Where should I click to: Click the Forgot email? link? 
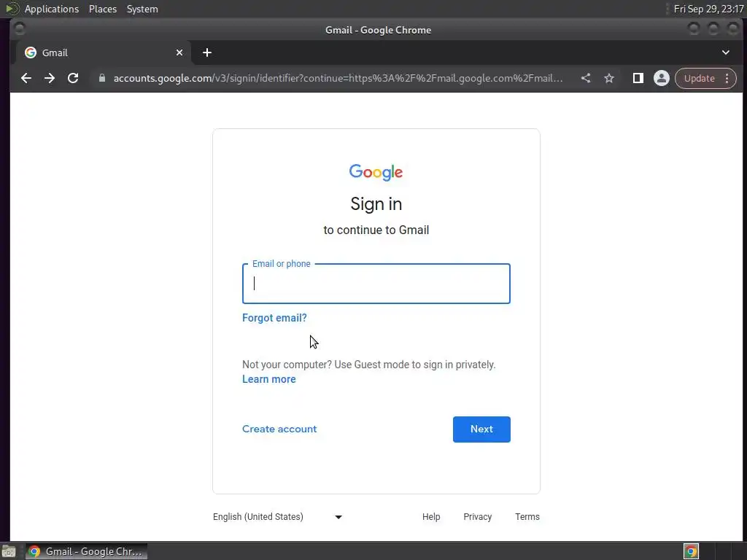coord(274,318)
